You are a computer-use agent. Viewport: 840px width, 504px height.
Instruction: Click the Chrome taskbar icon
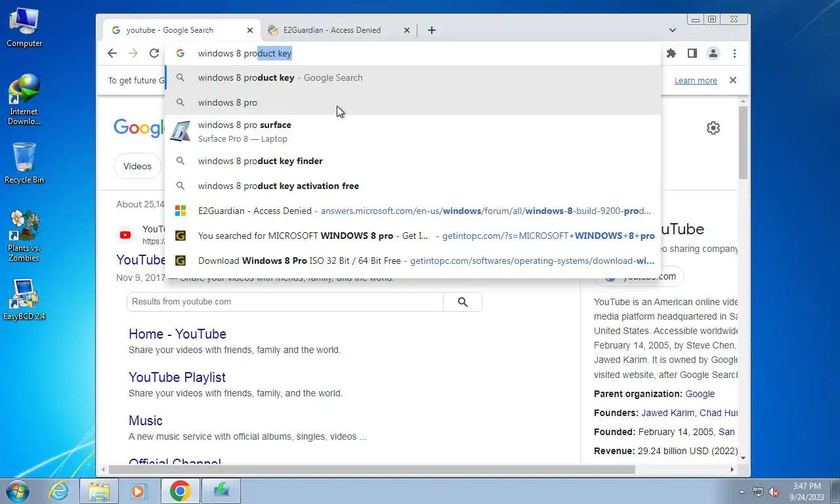tap(180, 491)
